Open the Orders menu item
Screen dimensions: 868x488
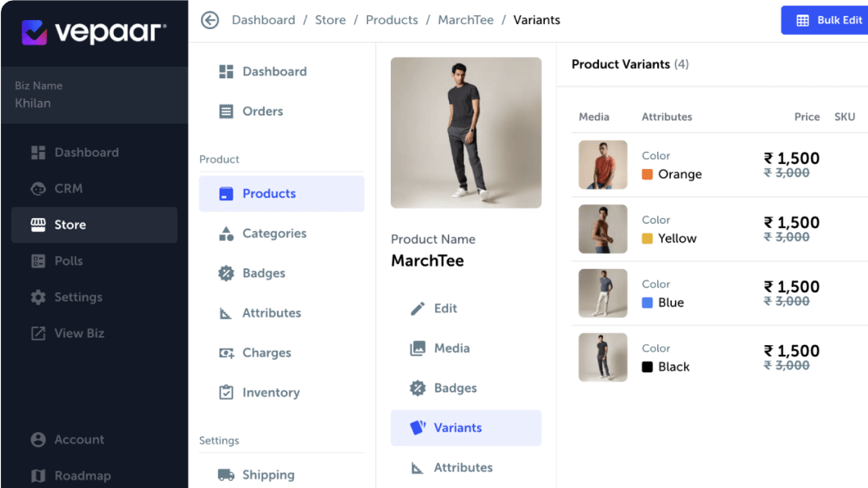pos(262,111)
